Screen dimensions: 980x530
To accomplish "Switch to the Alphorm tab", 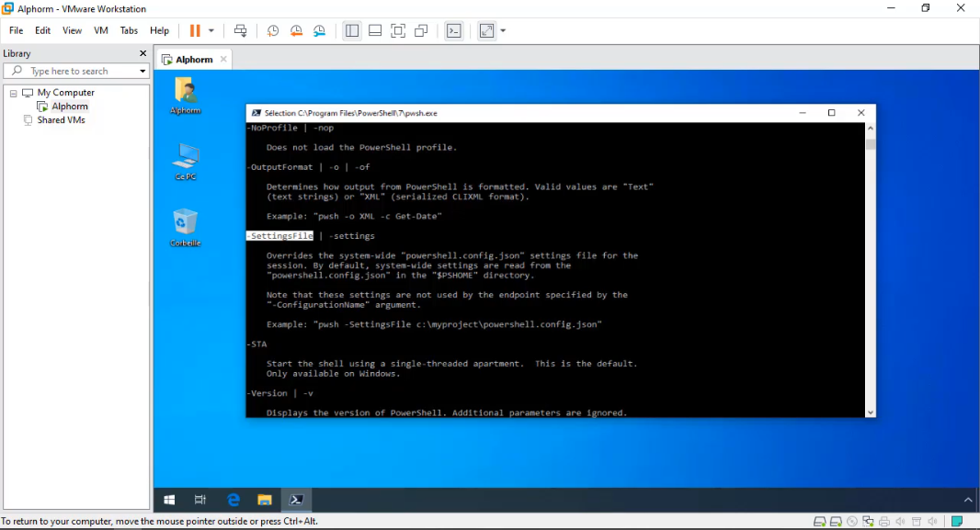I will 193,58.
